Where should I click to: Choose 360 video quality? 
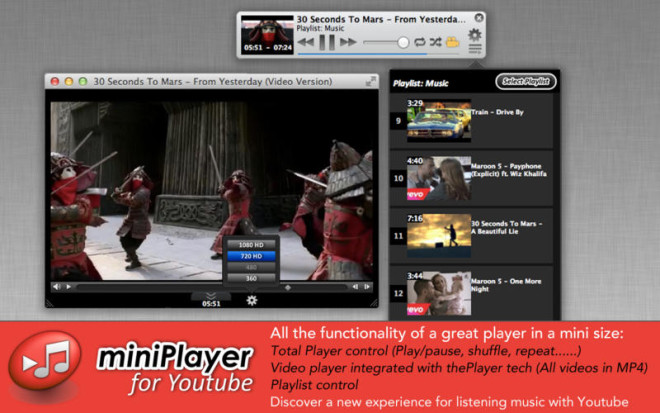[x=251, y=278]
